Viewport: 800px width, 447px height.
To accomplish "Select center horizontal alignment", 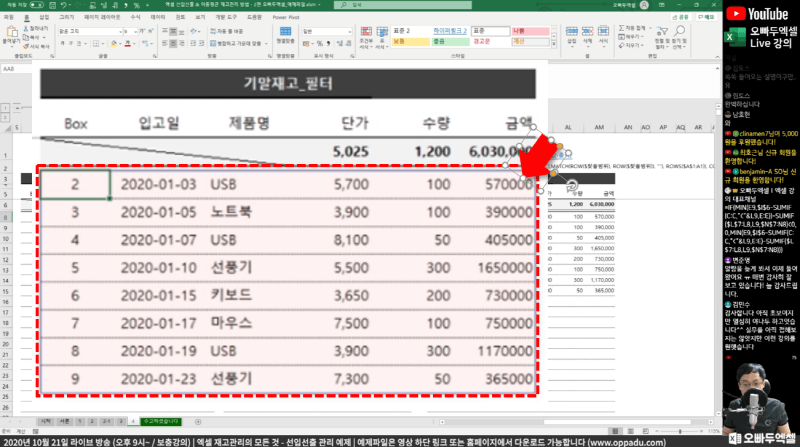I will (173, 43).
